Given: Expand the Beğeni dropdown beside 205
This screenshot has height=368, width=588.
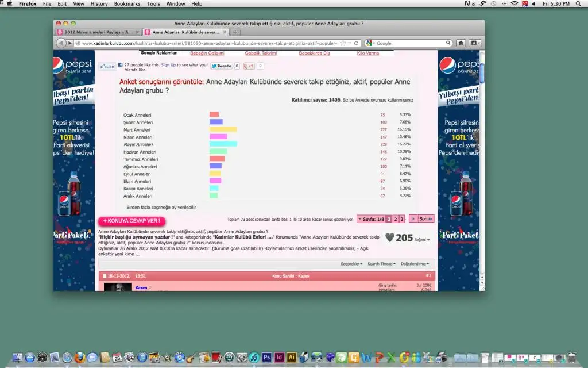Looking at the screenshot, I should (x=422, y=240).
